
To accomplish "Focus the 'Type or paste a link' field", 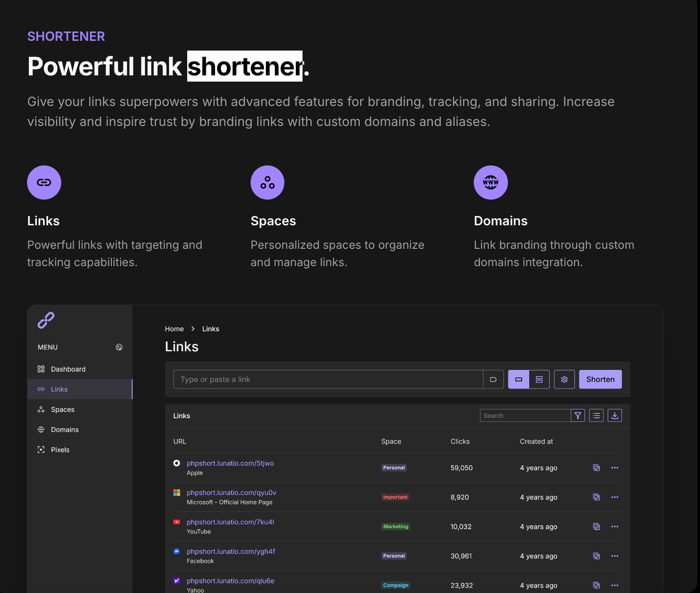I will coord(328,379).
